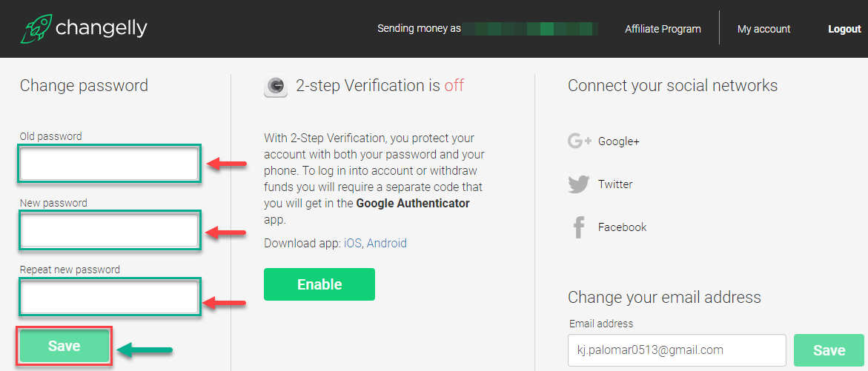Open the Android app download link
This screenshot has width=868, height=371.
[x=386, y=244]
